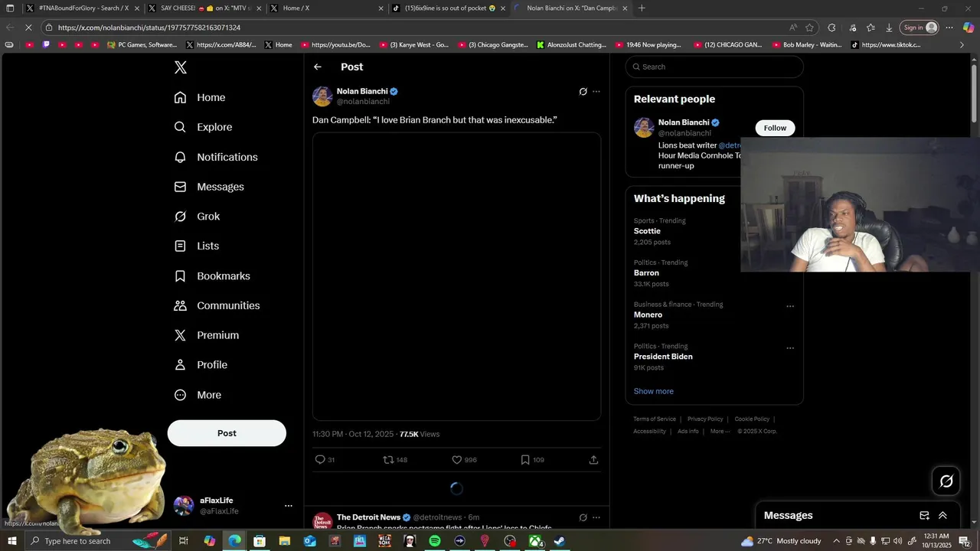980x551 pixels.
Task: Open the three-dot options for President Biden trend
Action: tap(790, 348)
